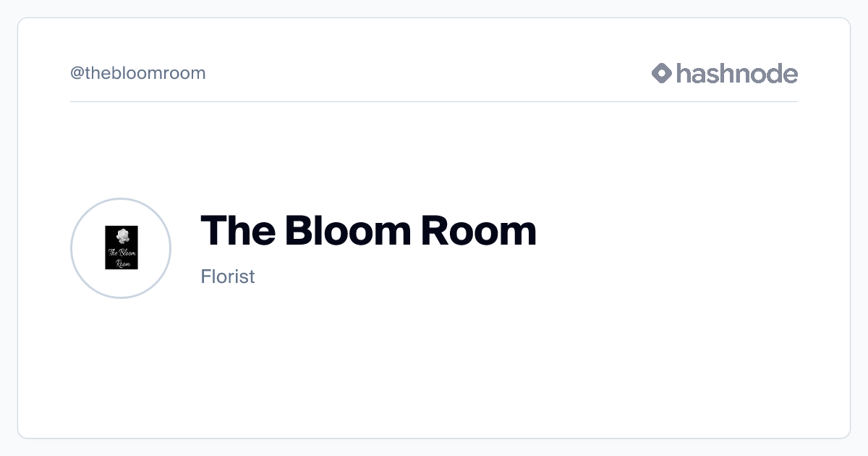Click the letter "h" starting hashnode wordmark

point(684,73)
